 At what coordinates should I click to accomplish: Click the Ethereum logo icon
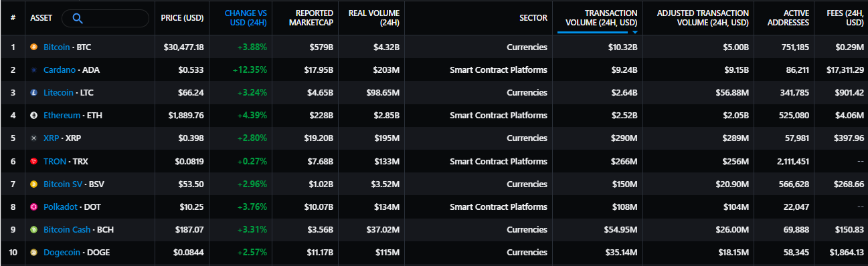click(x=34, y=115)
